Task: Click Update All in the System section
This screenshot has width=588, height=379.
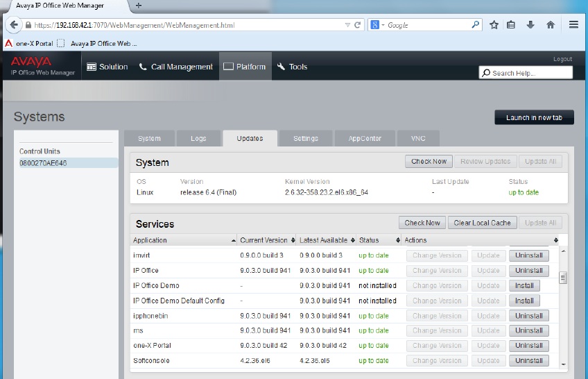Action: (540, 161)
